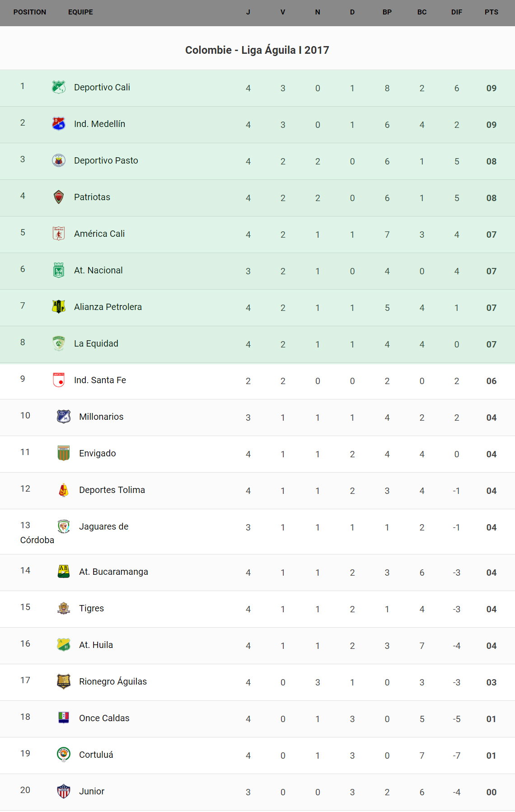515x812 pixels.
Task: Click the POSITION column header
Action: tap(30, 12)
